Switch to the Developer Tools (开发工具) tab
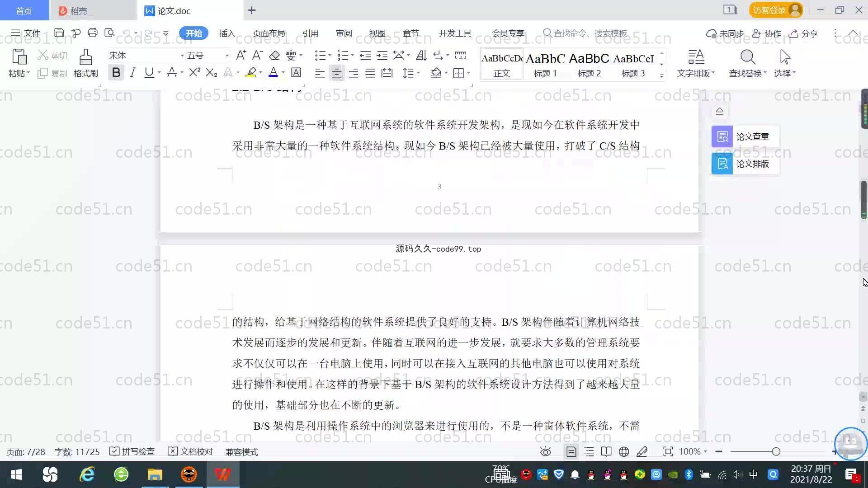The image size is (868, 488). pyautogui.click(x=455, y=33)
